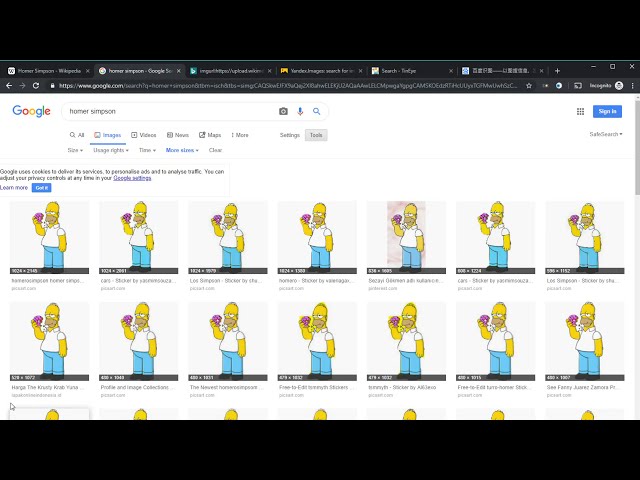Open Chrome's three-dot menu

(633, 86)
